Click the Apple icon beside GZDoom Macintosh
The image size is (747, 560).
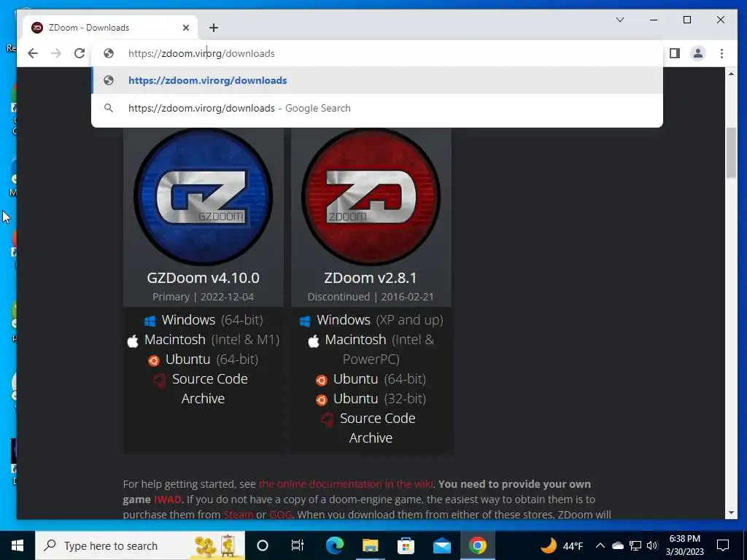[133, 341]
